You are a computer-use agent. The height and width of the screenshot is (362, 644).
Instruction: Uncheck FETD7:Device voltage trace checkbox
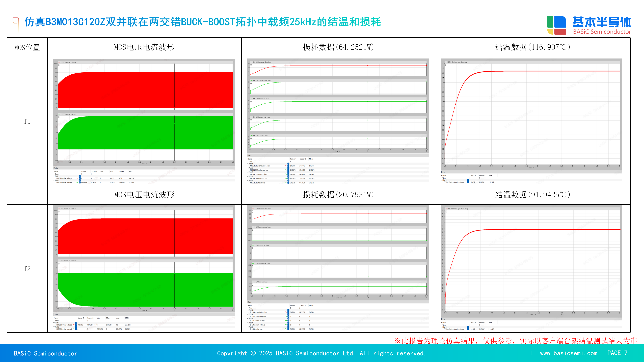click(80, 178)
